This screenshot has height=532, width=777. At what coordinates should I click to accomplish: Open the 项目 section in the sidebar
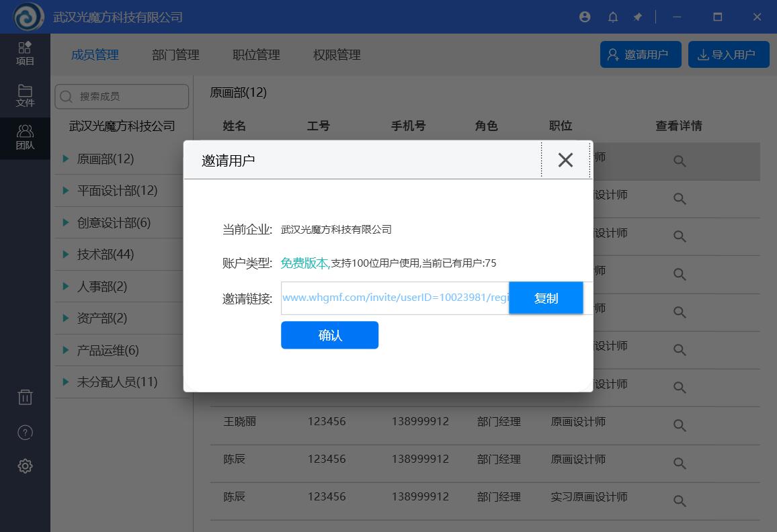coord(25,54)
